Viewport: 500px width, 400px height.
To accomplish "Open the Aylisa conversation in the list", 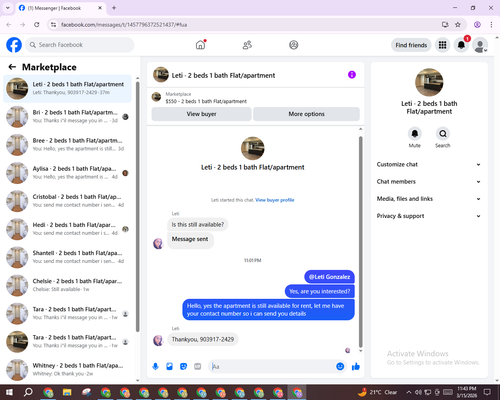I will pyautogui.click(x=67, y=173).
